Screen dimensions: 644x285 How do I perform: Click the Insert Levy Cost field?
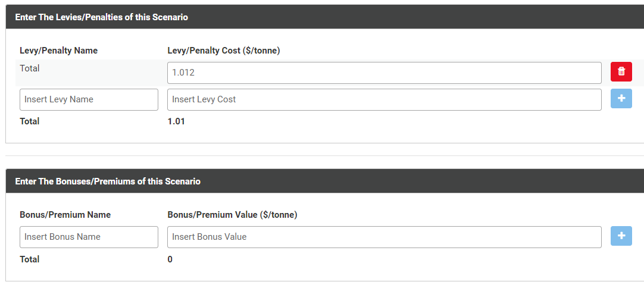click(x=384, y=99)
